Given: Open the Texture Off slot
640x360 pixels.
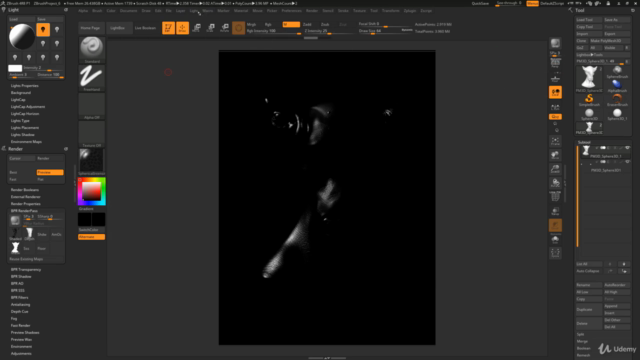Looking at the screenshot, I should point(91,134).
